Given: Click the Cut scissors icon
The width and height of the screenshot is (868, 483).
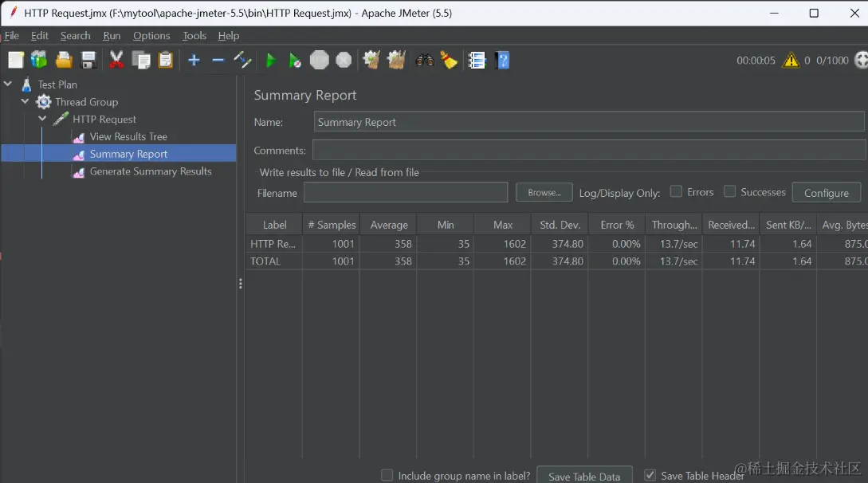Looking at the screenshot, I should point(116,60).
